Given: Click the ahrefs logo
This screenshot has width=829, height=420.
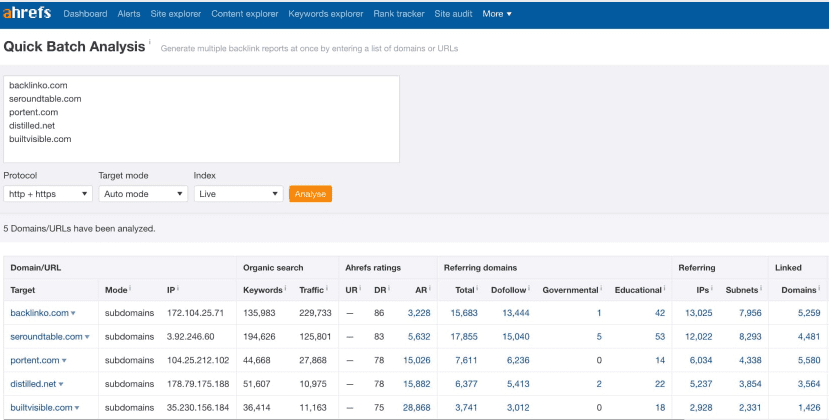Looking at the screenshot, I should 27,13.
